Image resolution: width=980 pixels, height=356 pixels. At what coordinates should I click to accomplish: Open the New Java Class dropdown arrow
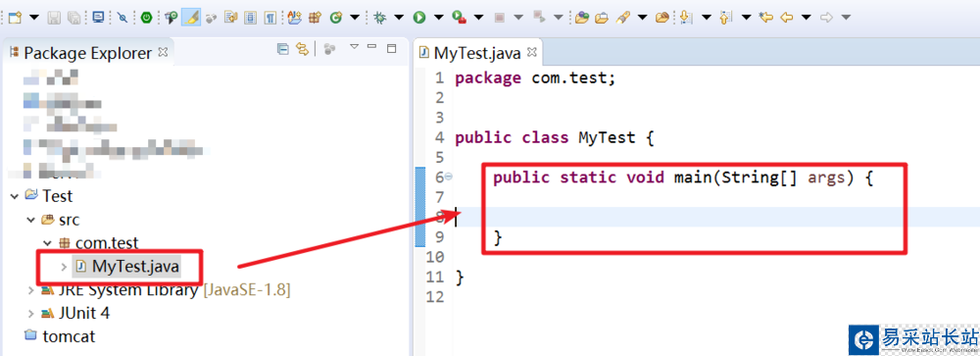(x=355, y=17)
